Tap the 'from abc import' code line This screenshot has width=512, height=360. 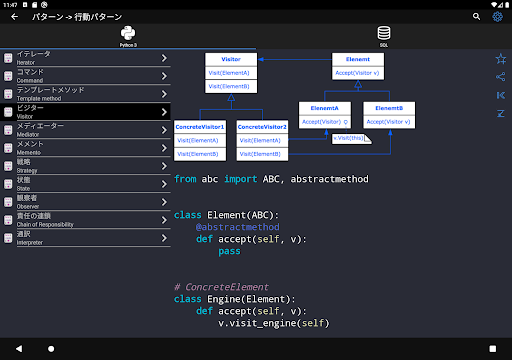tap(271, 179)
